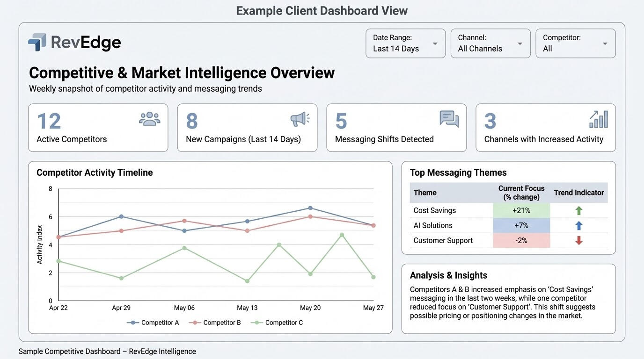
Task: Click the Active Competitors people icon
Action: pos(149,119)
